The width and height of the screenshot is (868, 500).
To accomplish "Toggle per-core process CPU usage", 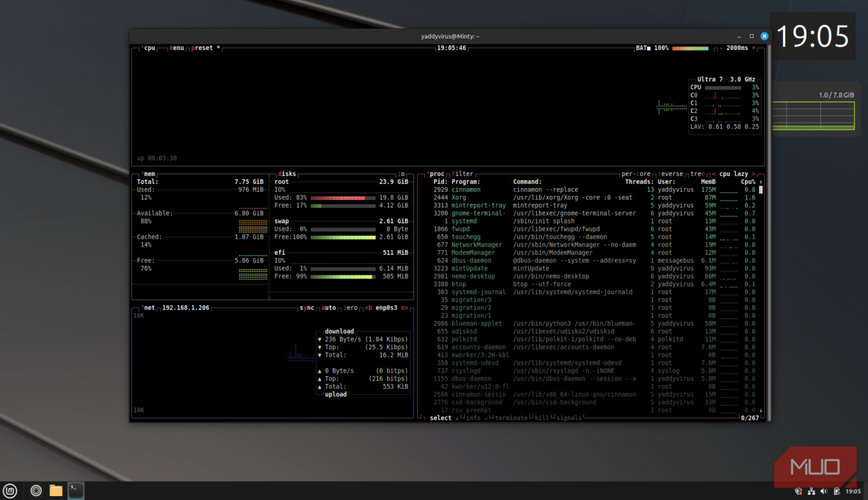I will tap(636, 174).
